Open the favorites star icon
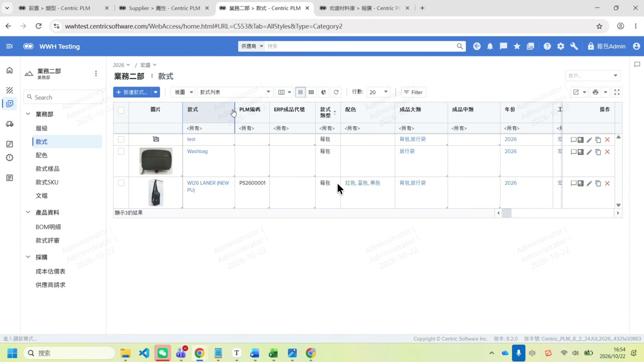 click(517, 46)
